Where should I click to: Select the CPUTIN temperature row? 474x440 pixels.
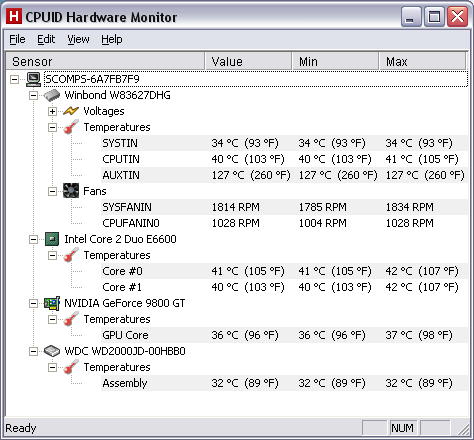[x=284, y=159]
